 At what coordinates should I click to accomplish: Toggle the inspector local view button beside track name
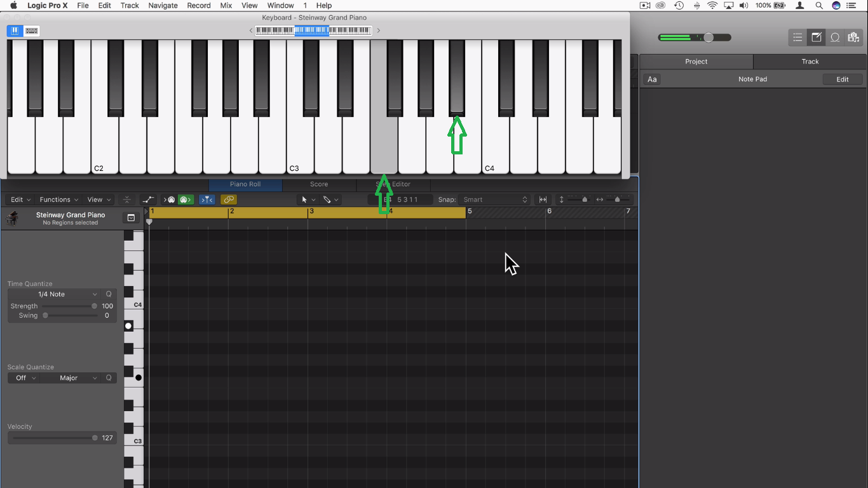coord(131,218)
